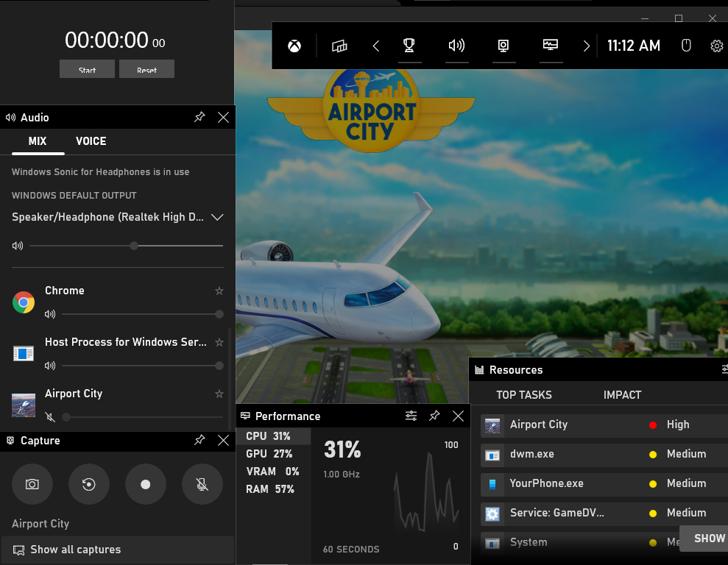Click the SHOW button in Resources
The width and height of the screenshot is (728, 565).
point(704,538)
